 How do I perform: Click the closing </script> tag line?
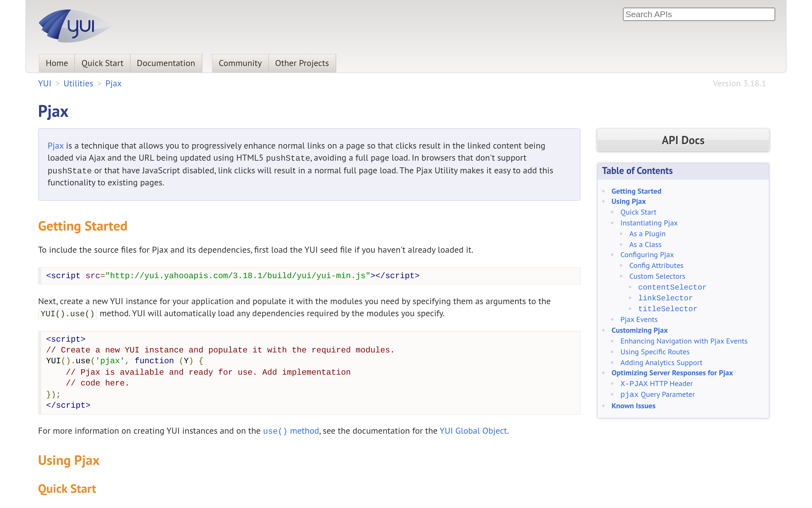[x=68, y=405]
